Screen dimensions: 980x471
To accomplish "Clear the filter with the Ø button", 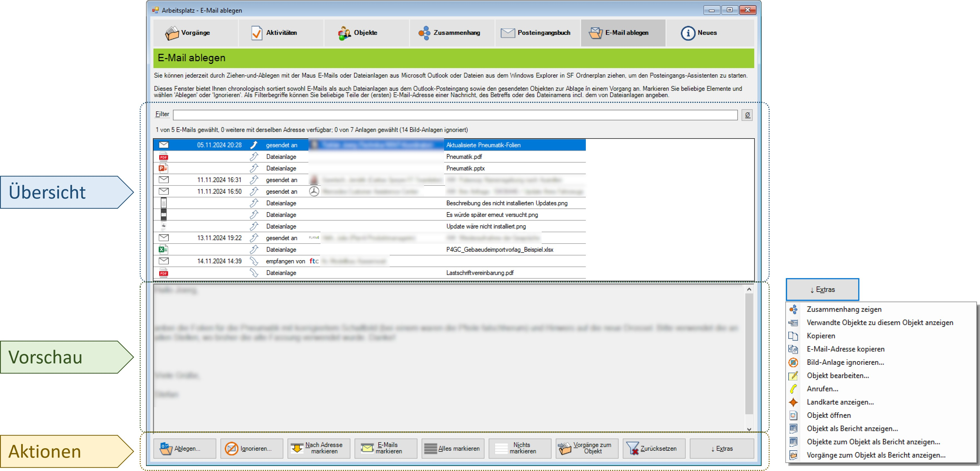I will point(747,115).
